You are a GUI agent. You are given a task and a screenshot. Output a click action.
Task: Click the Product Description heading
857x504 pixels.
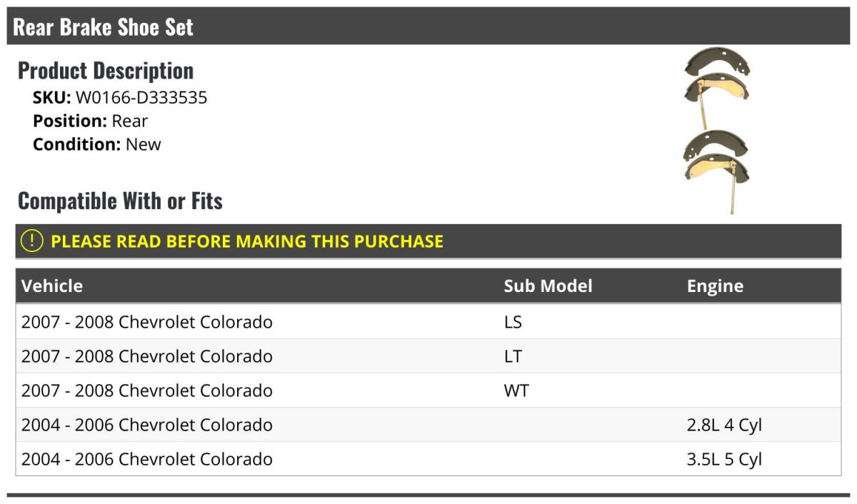pyautogui.click(x=106, y=71)
